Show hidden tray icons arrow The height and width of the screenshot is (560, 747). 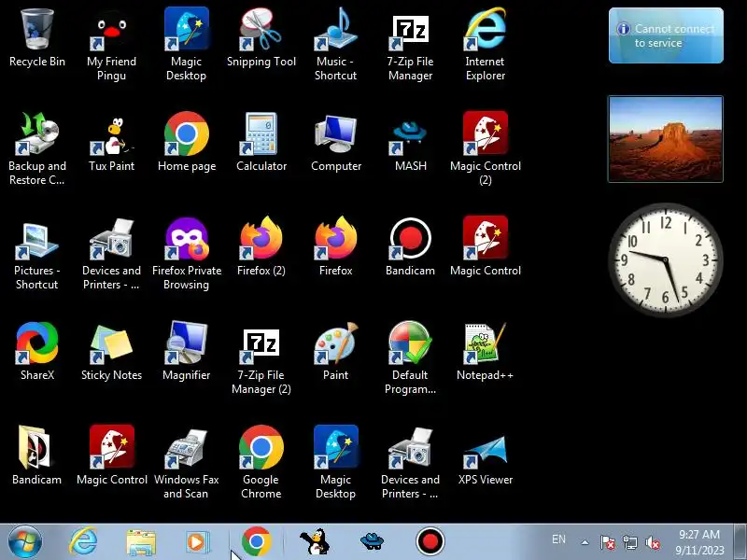[x=585, y=542]
